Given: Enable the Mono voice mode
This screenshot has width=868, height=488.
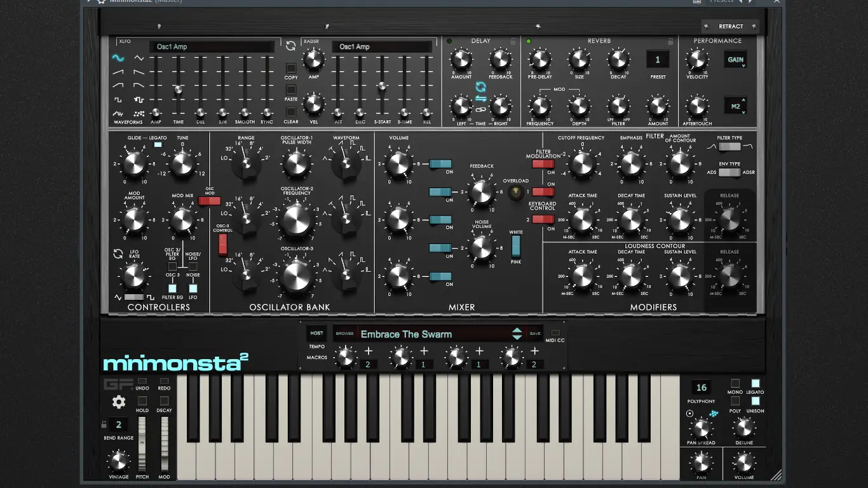Looking at the screenshot, I should 735,383.
